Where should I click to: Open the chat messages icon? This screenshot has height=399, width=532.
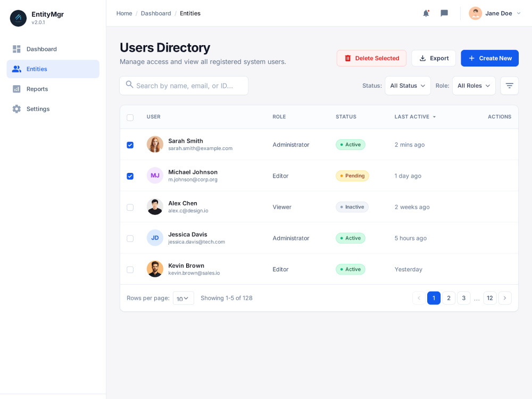coord(444,13)
